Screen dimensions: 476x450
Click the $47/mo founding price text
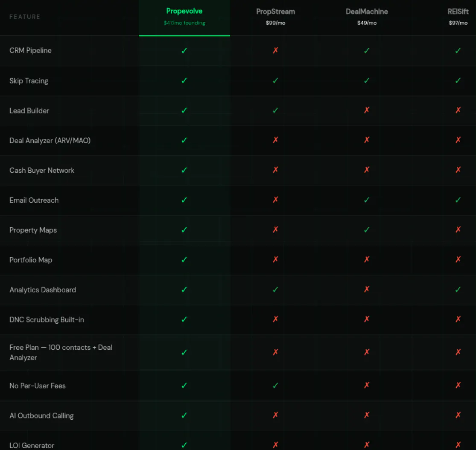[184, 23]
